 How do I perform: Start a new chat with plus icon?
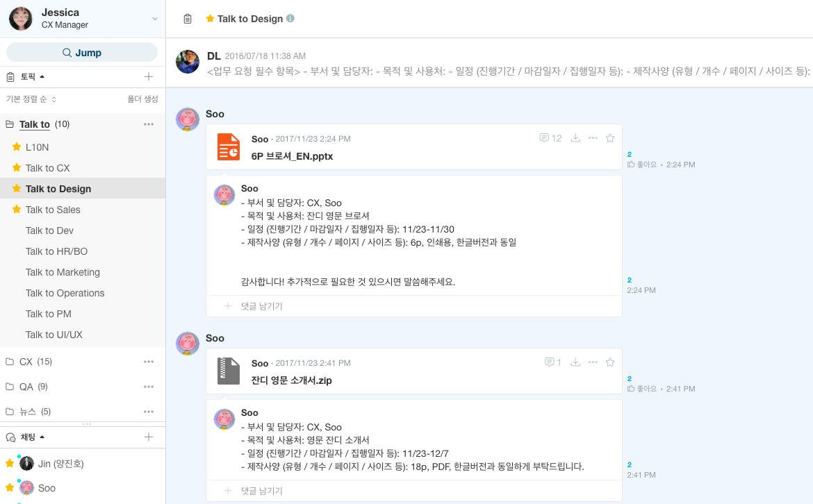tap(149, 437)
